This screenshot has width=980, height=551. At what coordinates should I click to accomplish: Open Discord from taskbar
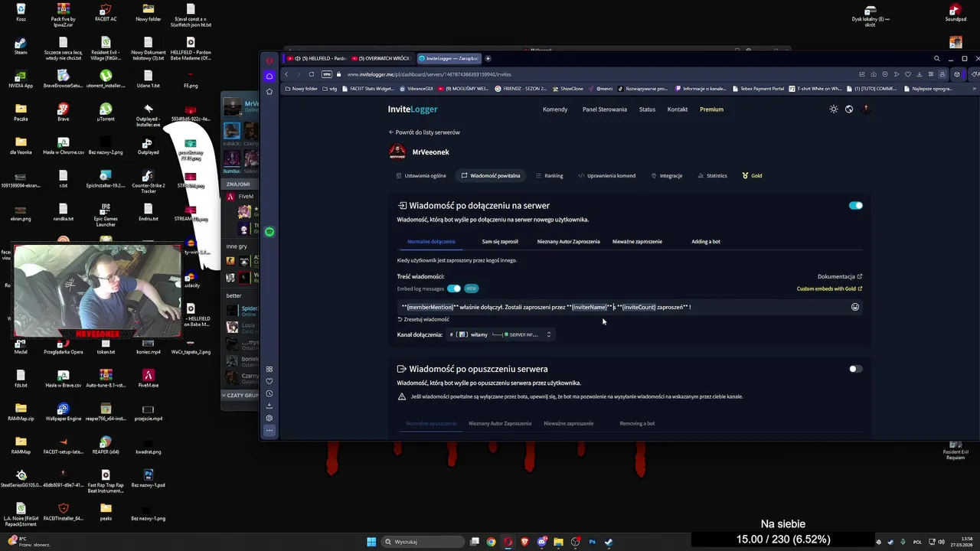[542, 542]
